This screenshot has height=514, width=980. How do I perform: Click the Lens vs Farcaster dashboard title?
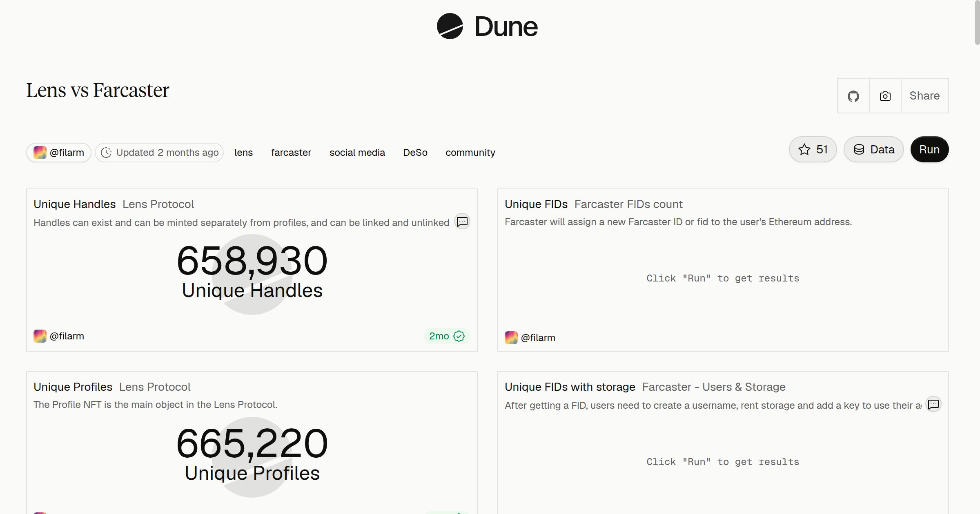coord(98,90)
